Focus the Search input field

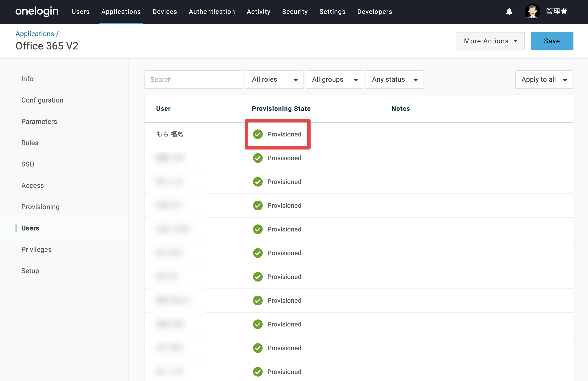194,79
